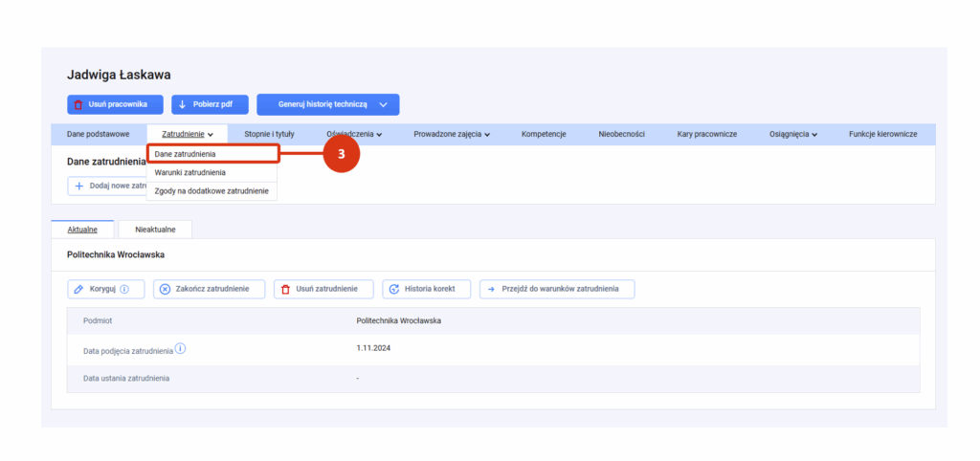Click the circled X icon in Zakończ zatrudnienie

(x=165, y=289)
